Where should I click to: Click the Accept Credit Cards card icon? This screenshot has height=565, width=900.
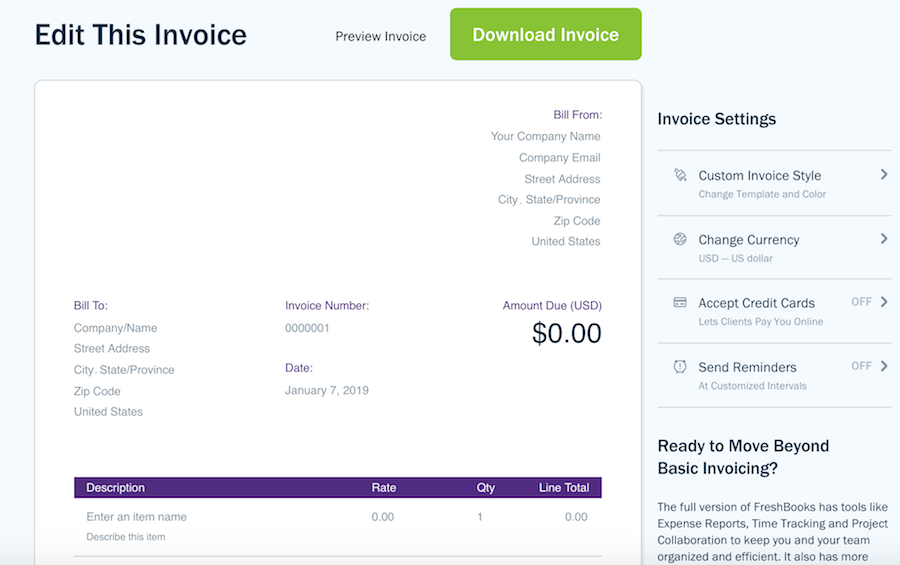[680, 303]
